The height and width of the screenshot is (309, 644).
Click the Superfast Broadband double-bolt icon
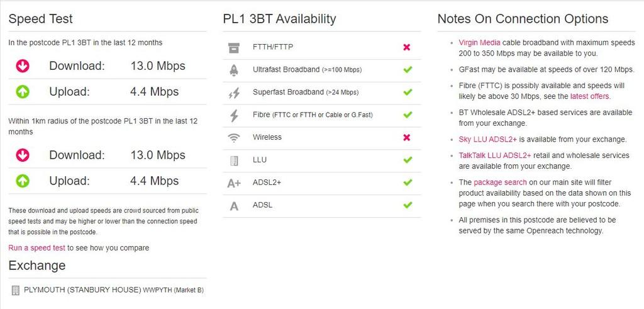[234, 93]
